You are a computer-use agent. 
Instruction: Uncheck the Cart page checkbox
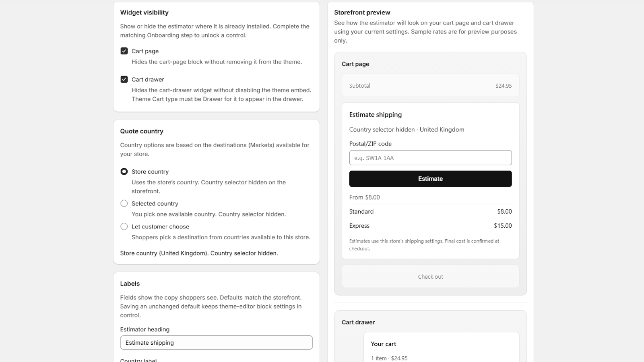point(124,51)
